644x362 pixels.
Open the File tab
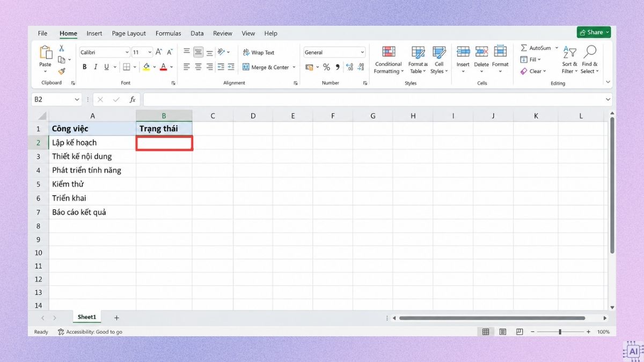click(x=42, y=33)
